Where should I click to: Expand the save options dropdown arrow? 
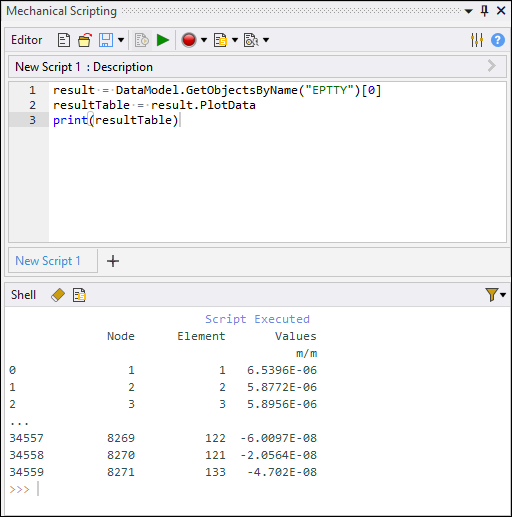click(x=121, y=40)
